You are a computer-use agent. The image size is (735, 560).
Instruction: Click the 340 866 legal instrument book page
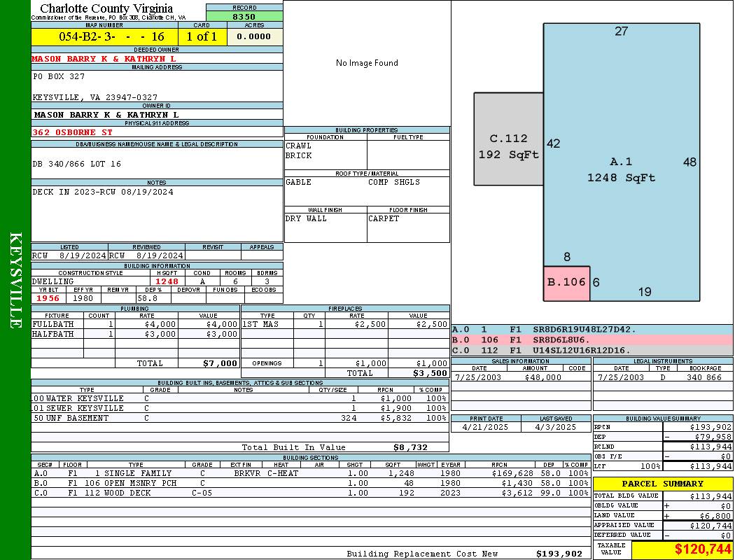tap(703, 377)
